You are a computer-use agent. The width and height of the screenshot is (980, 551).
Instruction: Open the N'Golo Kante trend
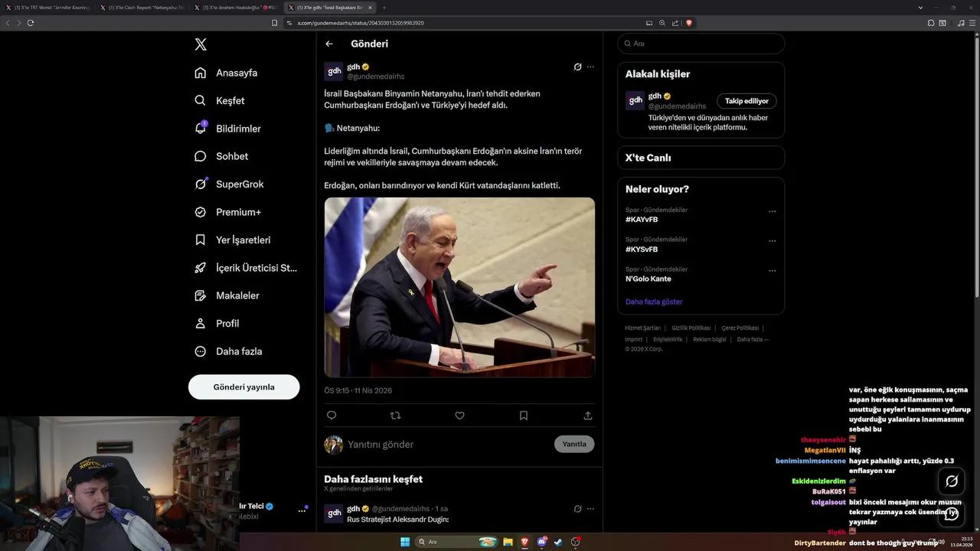[648, 279]
